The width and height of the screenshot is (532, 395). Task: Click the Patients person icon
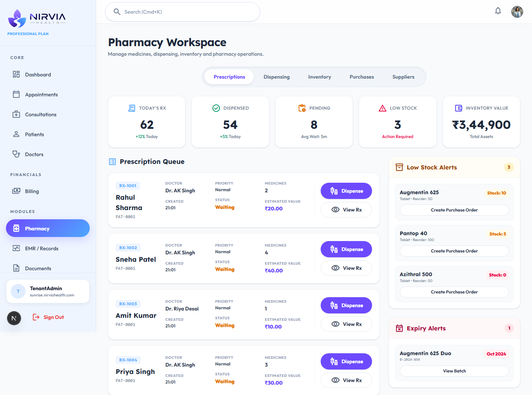point(16,134)
